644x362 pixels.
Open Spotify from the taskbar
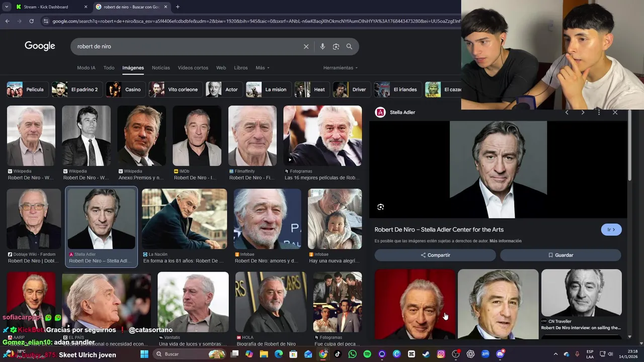click(x=367, y=354)
